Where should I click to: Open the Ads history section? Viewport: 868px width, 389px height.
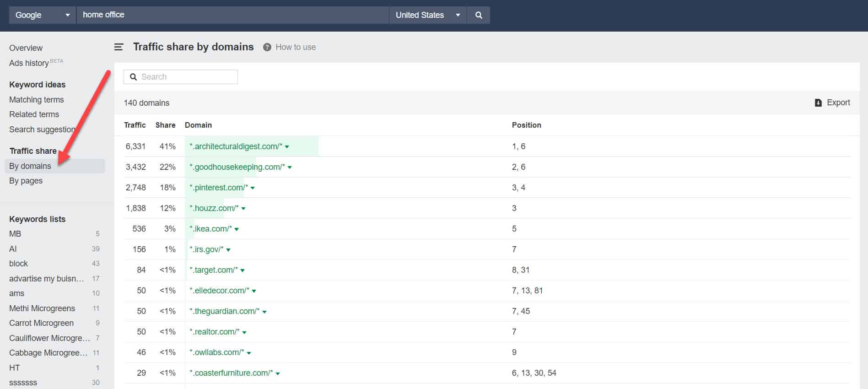(x=29, y=63)
